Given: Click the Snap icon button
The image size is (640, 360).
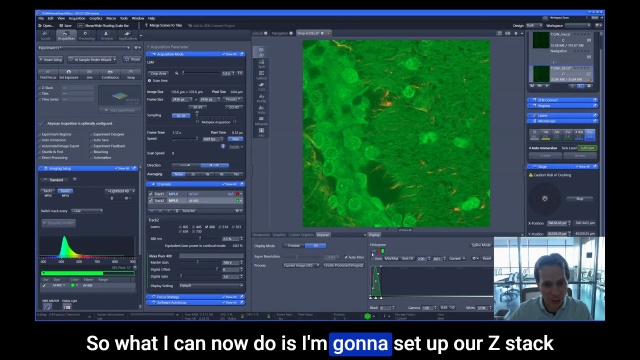Looking at the screenshot, I should [x=131, y=74].
